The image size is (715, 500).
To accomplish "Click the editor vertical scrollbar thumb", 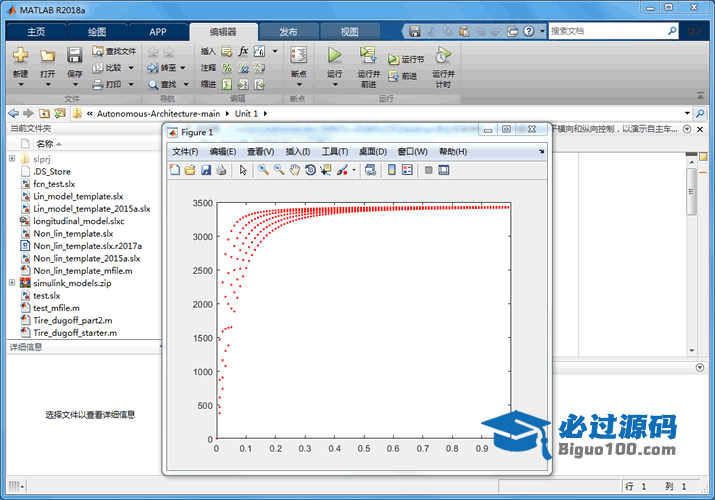I will pos(692,191).
